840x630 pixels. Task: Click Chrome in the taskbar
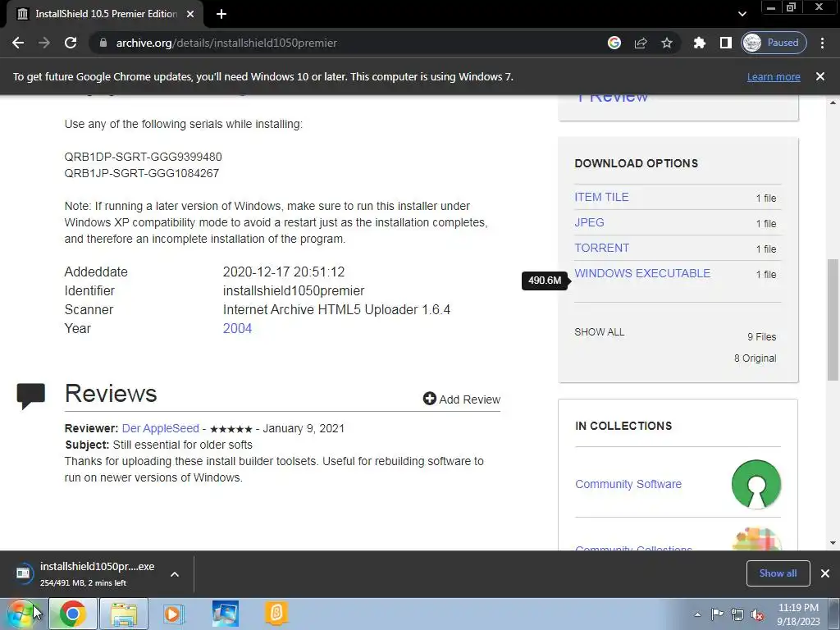[x=73, y=614]
